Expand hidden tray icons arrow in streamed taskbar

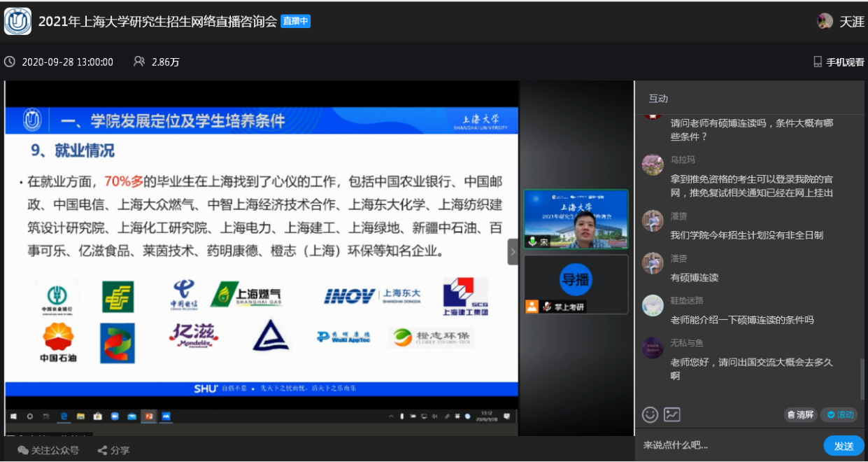tap(392, 416)
